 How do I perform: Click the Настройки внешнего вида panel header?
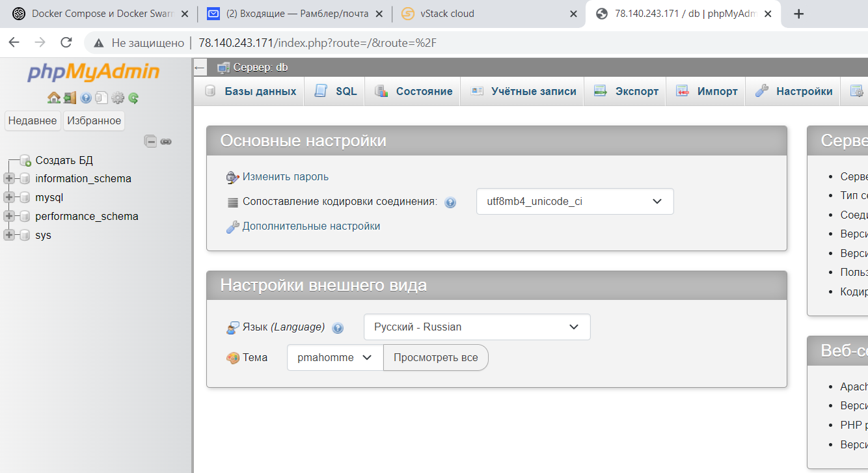(496, 285)
